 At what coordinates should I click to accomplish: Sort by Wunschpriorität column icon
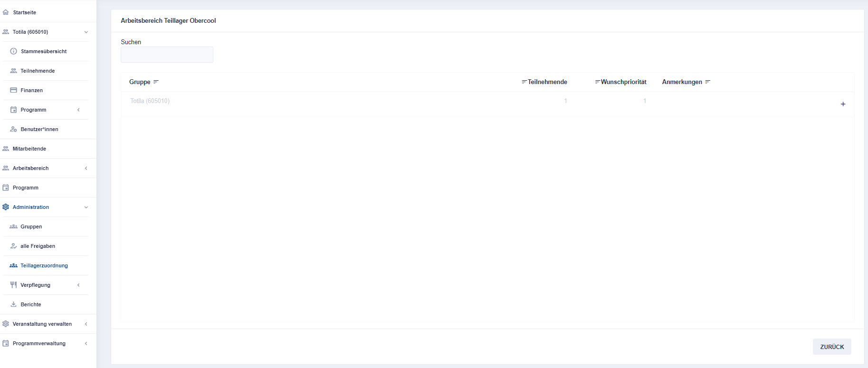point(598,82)
